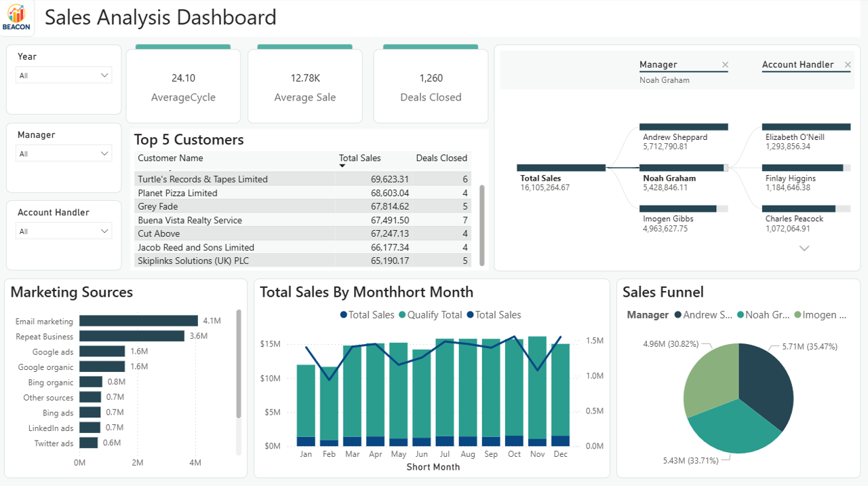Image resolution: width=868 pixels, height=486 pixels.
Task: Click the Jul column in monthly chart
Action: coord(445,392)
